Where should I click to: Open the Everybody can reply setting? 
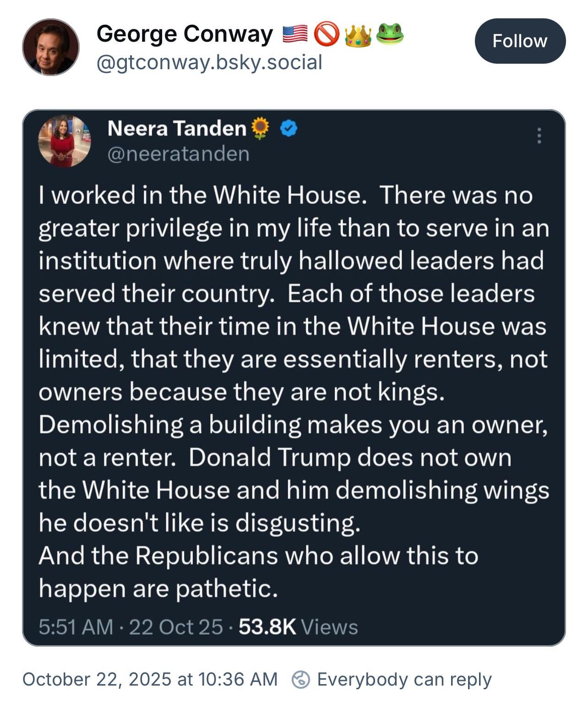(404, 679)
